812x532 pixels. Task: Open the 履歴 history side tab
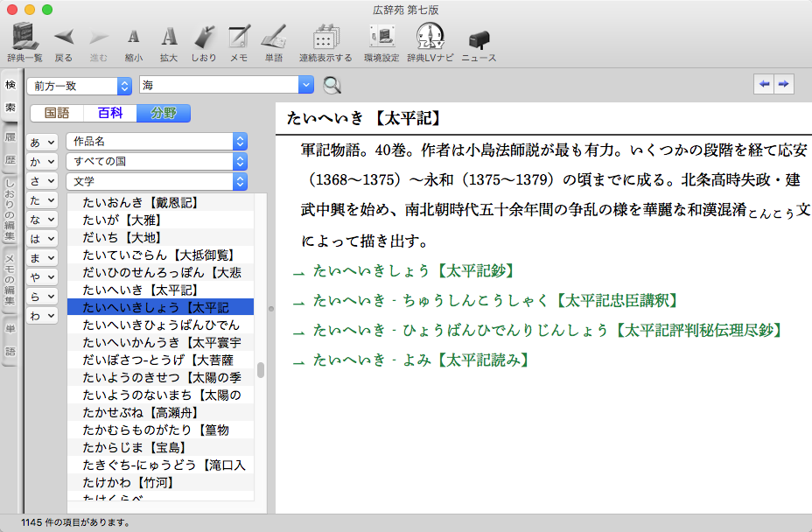click(x=10, y=149)
